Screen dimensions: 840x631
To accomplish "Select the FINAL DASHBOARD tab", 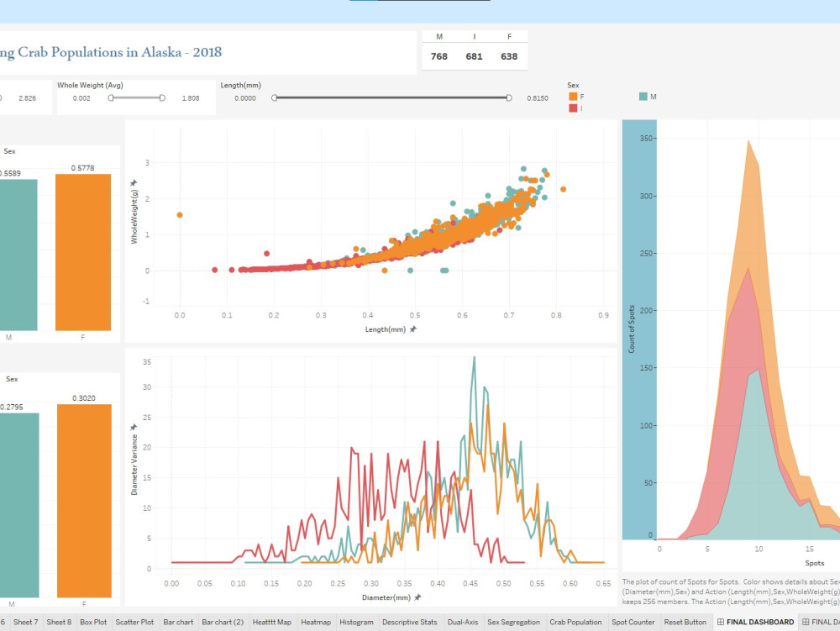I will (x=755, y=622).
